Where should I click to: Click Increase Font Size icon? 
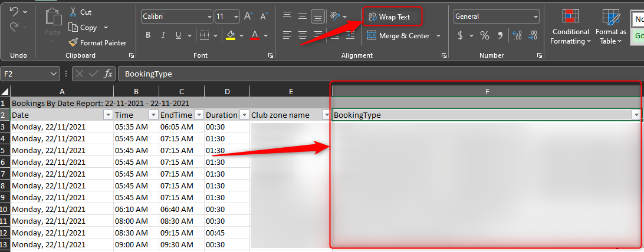click(248, 16)
